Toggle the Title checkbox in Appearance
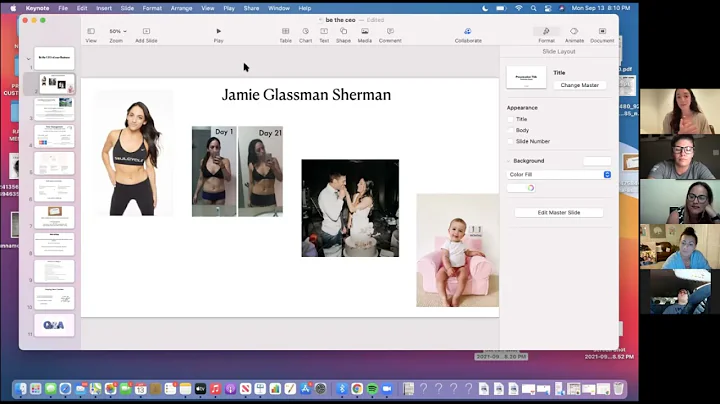The image size is (720, 404). 510,119
